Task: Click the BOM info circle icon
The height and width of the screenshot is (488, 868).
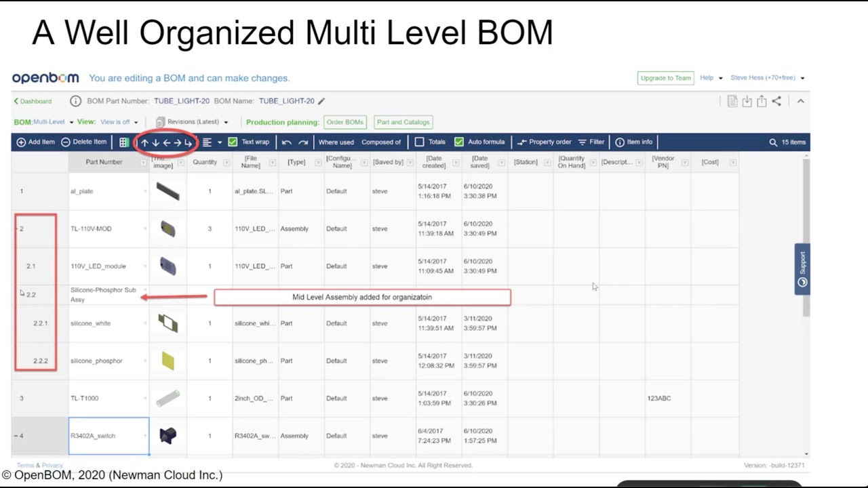Action: (x=75, y=101)
